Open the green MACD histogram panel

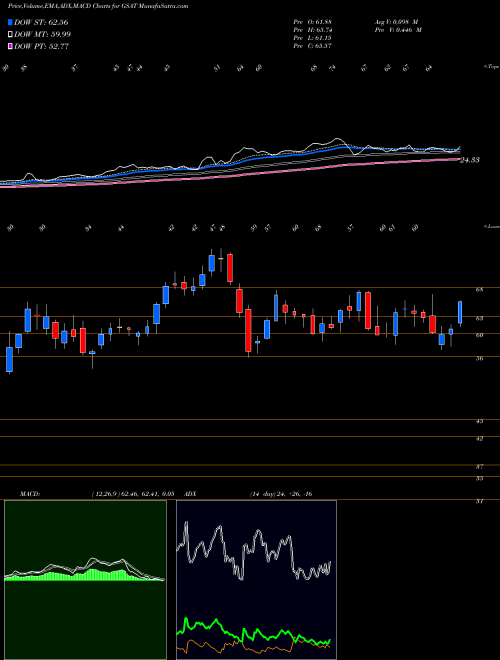[85, 580]
